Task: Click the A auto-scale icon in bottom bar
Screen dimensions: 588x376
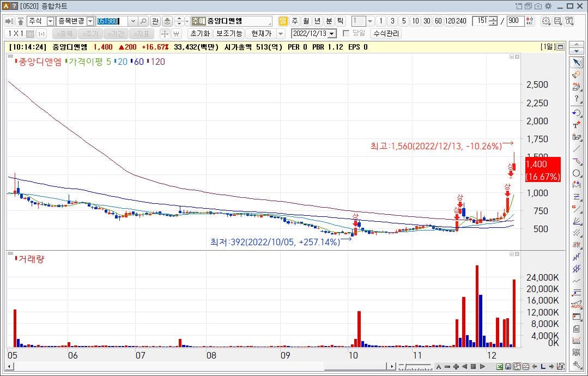Action: point(438,366)
